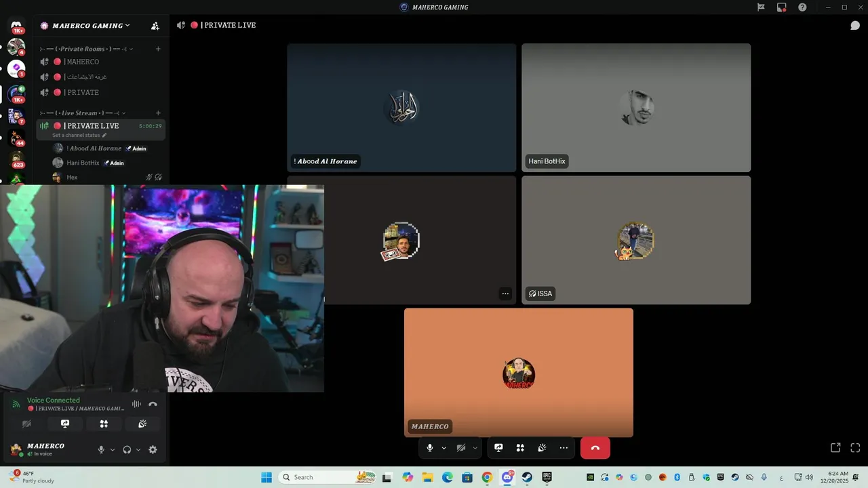Open Discord direct messages home icon
The width and height of the screenshot is (868, 488).
coord(16,26)
